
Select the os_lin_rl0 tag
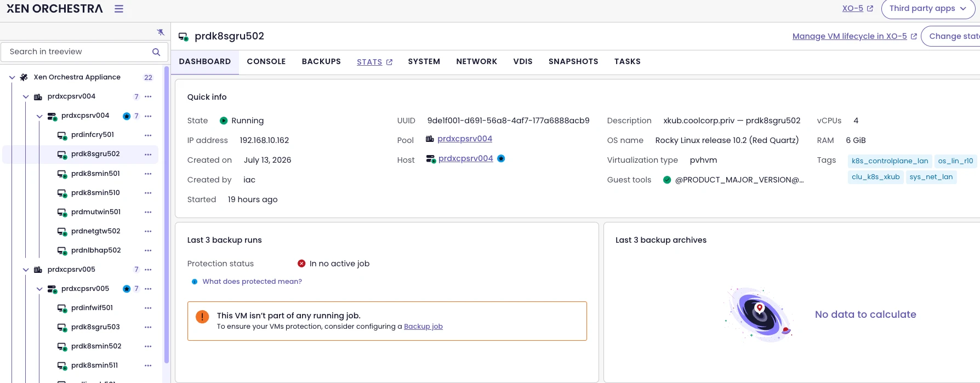click(955, 161)
